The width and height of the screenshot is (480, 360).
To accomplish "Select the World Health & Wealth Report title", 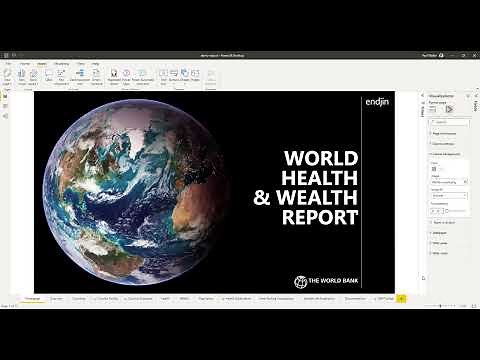I will click(x=306, y=188).
